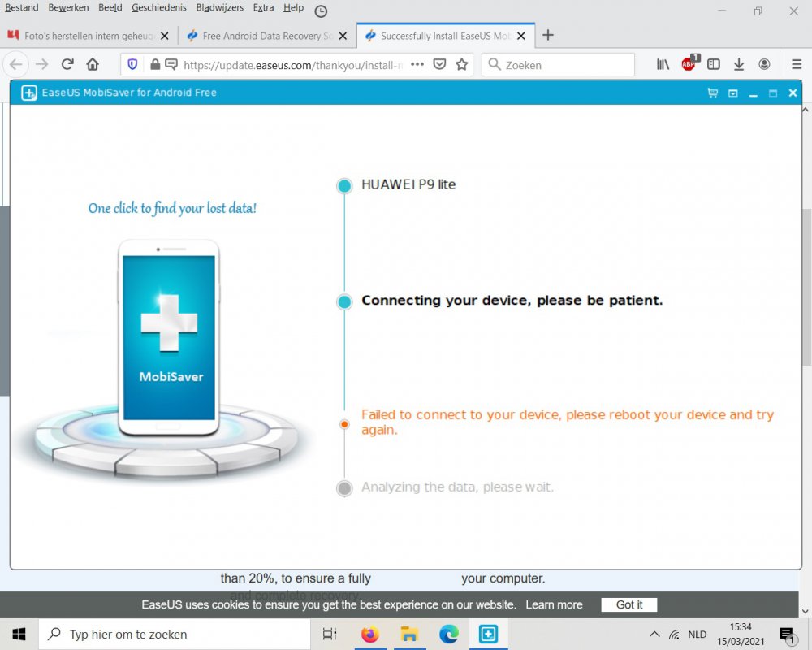Show hidden system tray icons

tap(654, 634)
